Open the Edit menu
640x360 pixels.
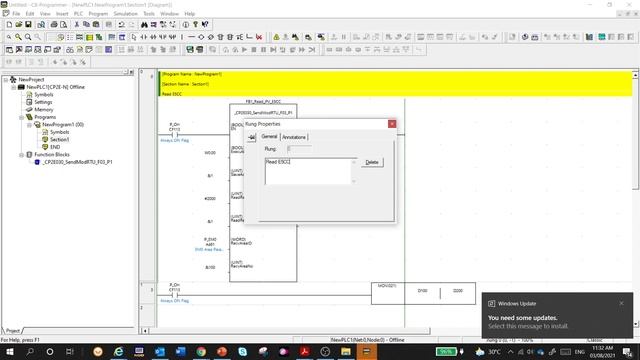[30, 13]
